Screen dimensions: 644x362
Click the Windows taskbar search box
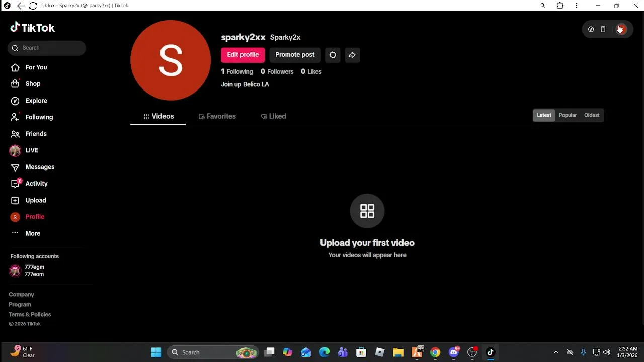click(x=213, y=352)
